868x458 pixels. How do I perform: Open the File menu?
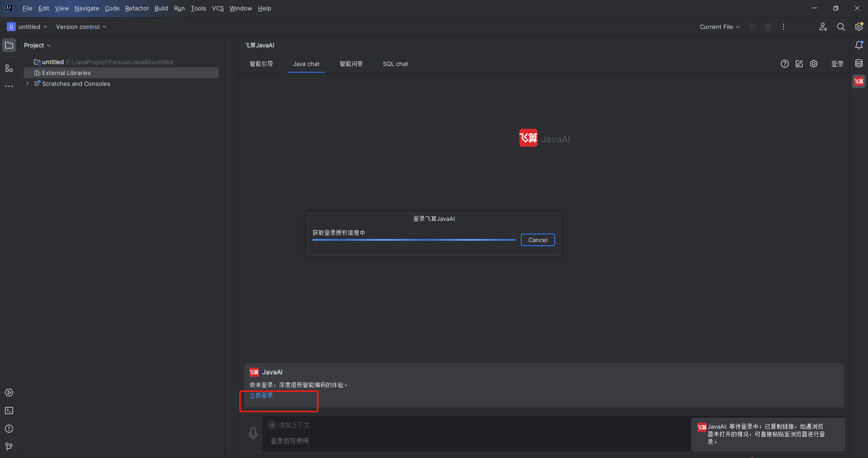click(x=27, y=8)
